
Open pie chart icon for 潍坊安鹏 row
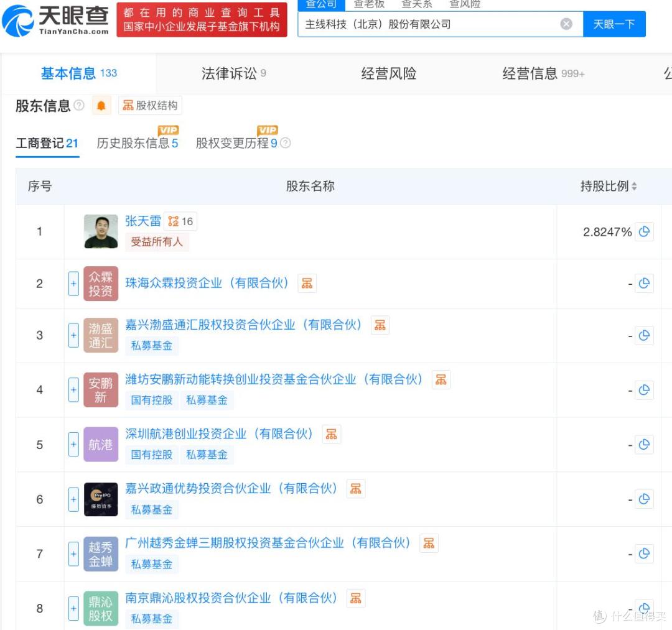coord(644,390)
